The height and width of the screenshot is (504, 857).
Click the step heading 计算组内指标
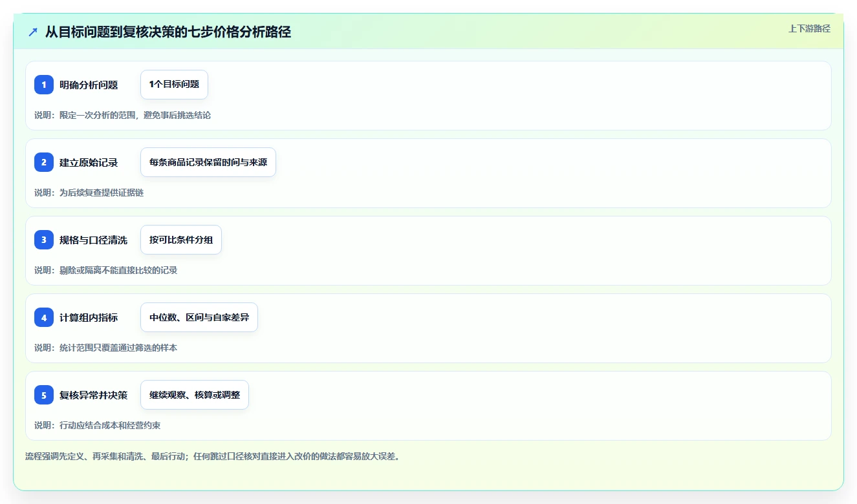[89, 317]
